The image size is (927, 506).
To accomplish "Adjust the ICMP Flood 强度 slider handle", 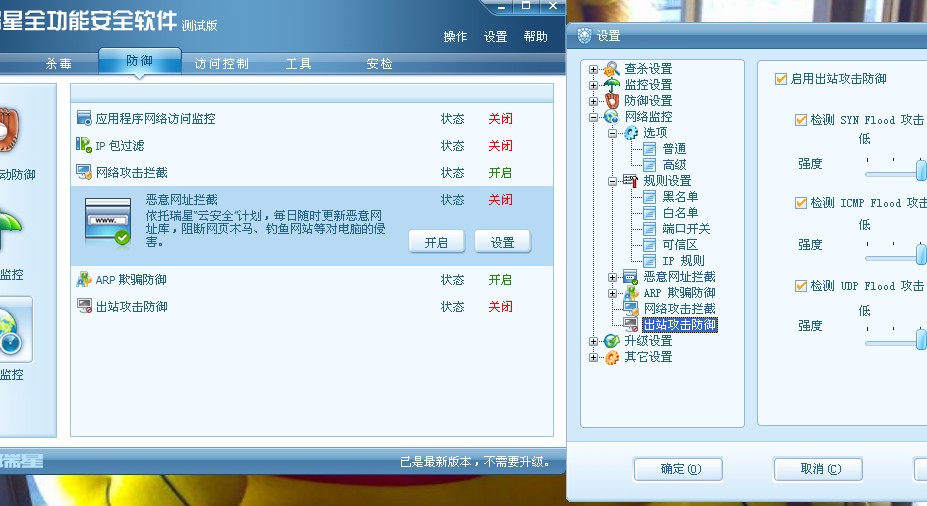I will click(x=920, y=254).
